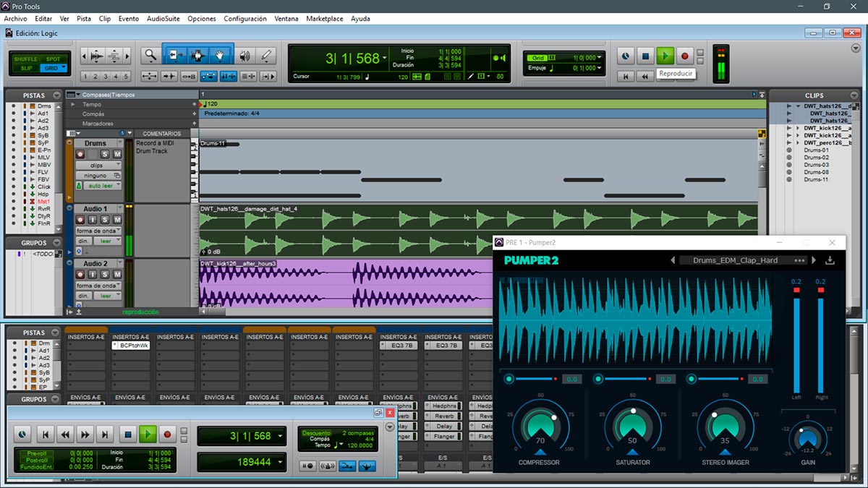Click Go to End in floating Transport window
The height and width of the screenshot is (488, 868).
106,435
